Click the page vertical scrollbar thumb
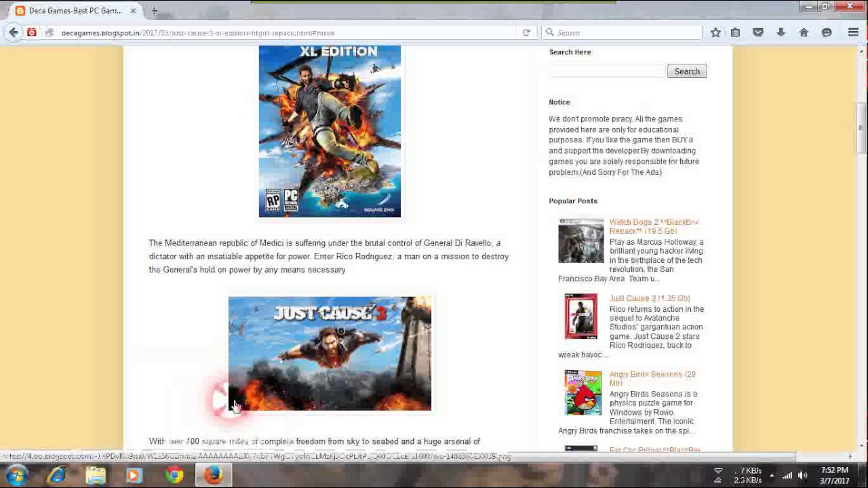 861,129
